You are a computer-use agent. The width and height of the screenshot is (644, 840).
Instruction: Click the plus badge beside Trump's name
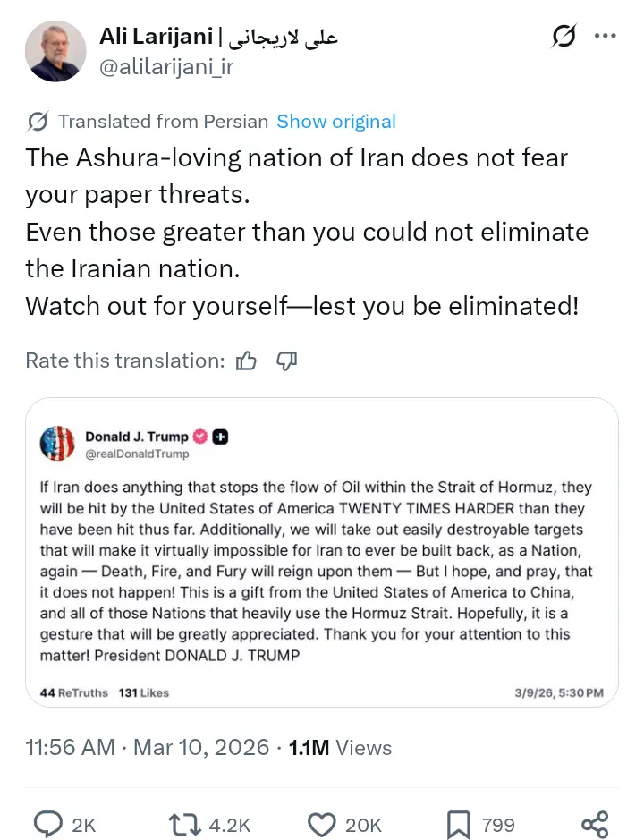pyautogui.click(x=221, y=437)
